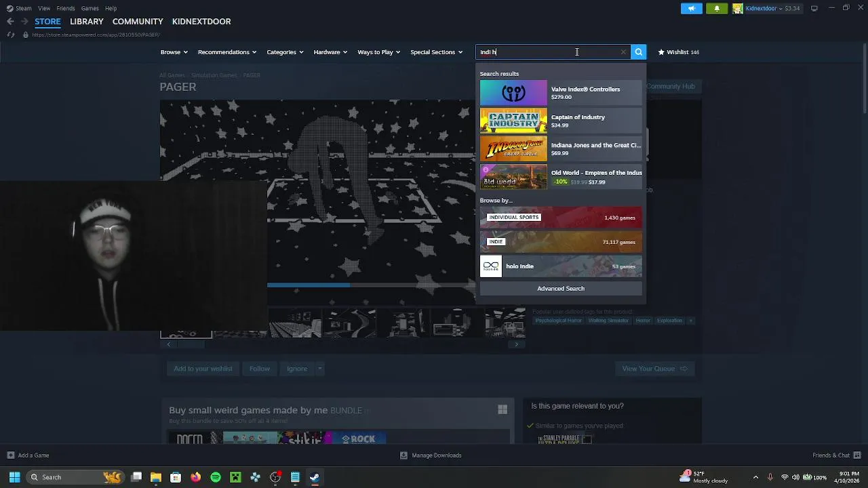Open Spotify from the taskbar
This screenshot has width=868, height=488.
[x=216, y=477]
